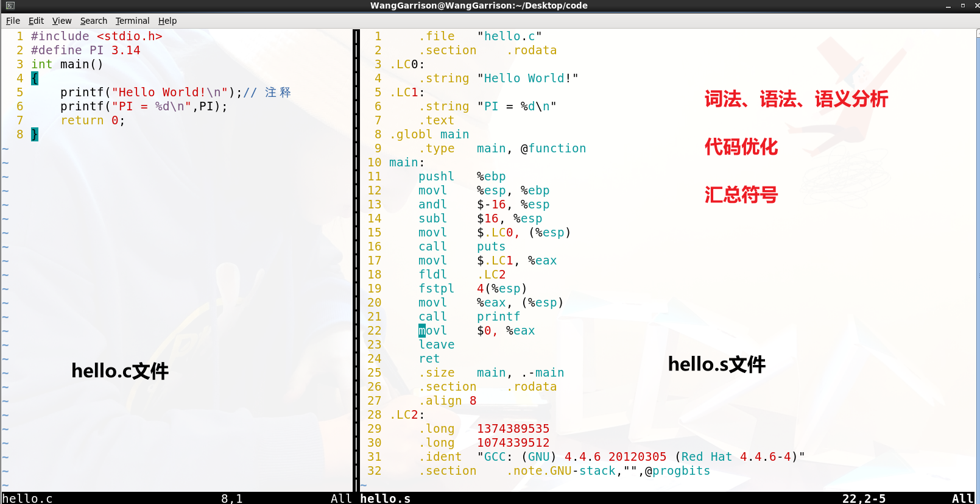980x504 pixels.
Task: Click the 'movl $.LC1, %eax' instruction
Action: click(487, 260)
